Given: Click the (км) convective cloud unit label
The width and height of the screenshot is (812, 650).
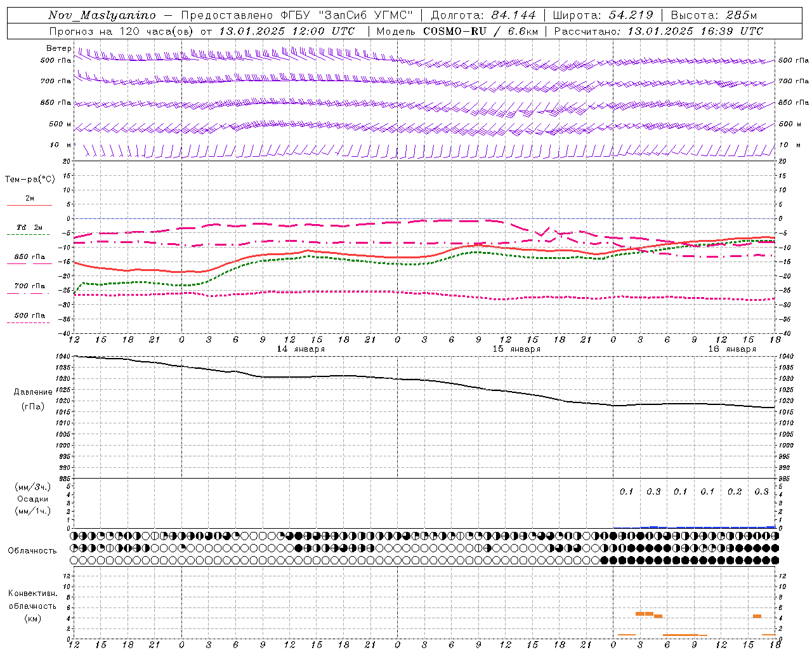Looking at the screenshot, I should coord(32,618).
